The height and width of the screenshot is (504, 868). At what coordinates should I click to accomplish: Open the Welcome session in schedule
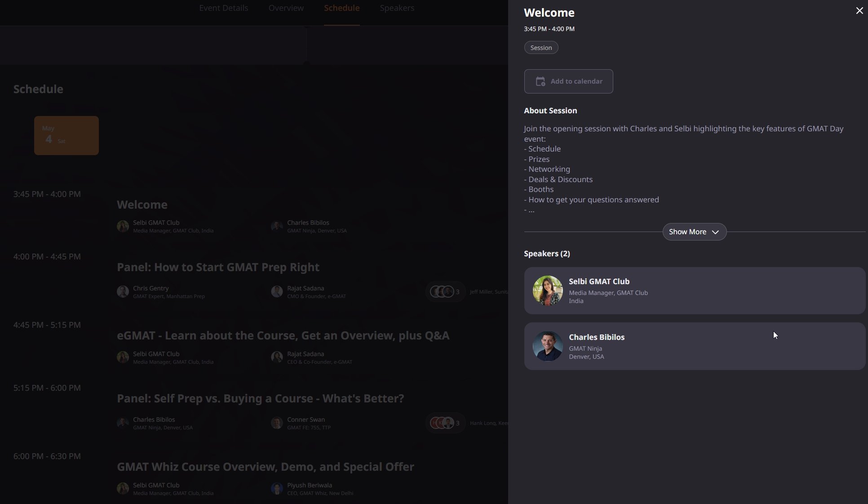(142, 205)
